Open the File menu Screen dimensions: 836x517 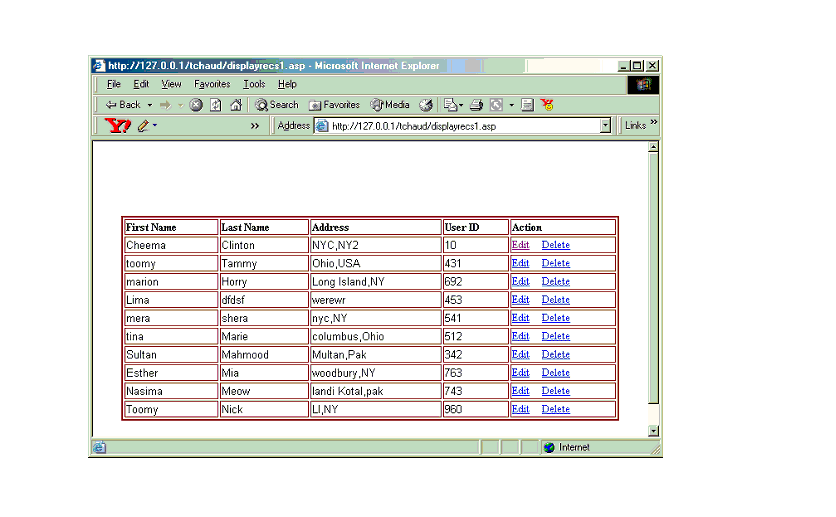pos(114,84)
